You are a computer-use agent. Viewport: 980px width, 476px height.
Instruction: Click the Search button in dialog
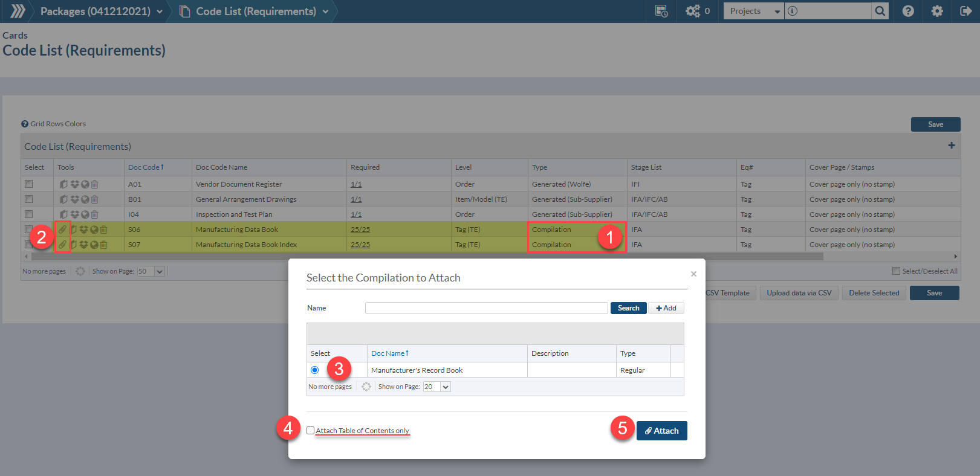click(629, 308)
